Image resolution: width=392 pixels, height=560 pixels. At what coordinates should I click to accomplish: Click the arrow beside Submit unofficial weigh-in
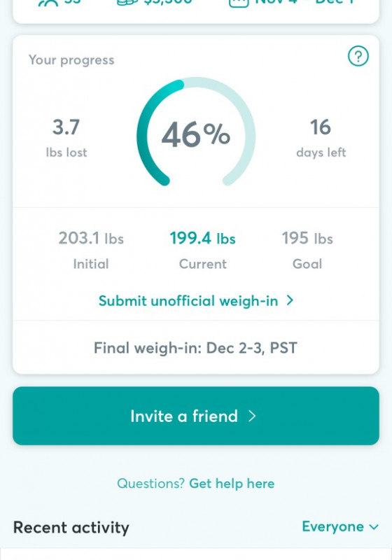click(290, 300)
